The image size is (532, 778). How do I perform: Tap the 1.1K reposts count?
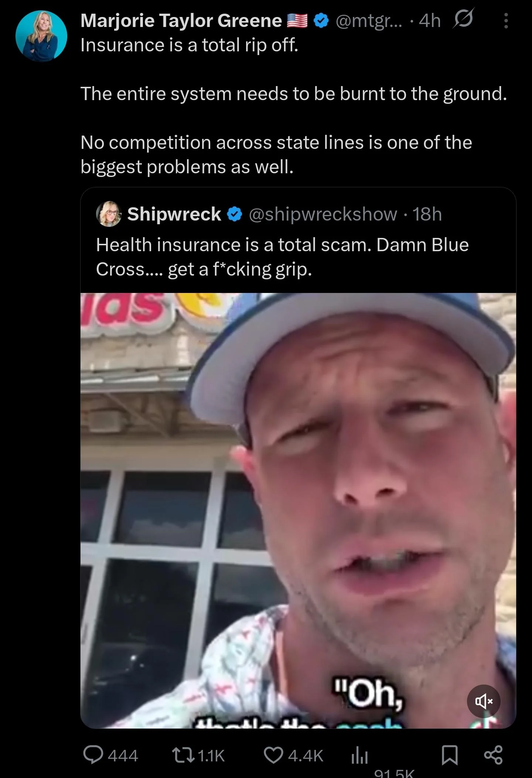(211, 755)
